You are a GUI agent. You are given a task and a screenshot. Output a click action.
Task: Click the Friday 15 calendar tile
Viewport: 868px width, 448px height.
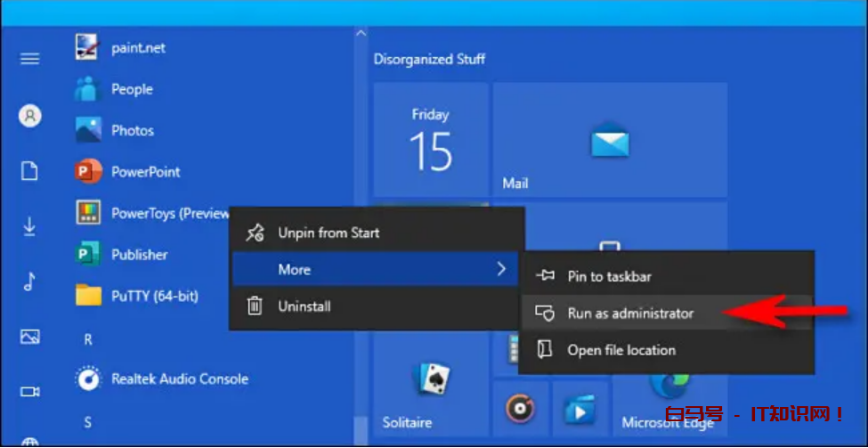431,140
